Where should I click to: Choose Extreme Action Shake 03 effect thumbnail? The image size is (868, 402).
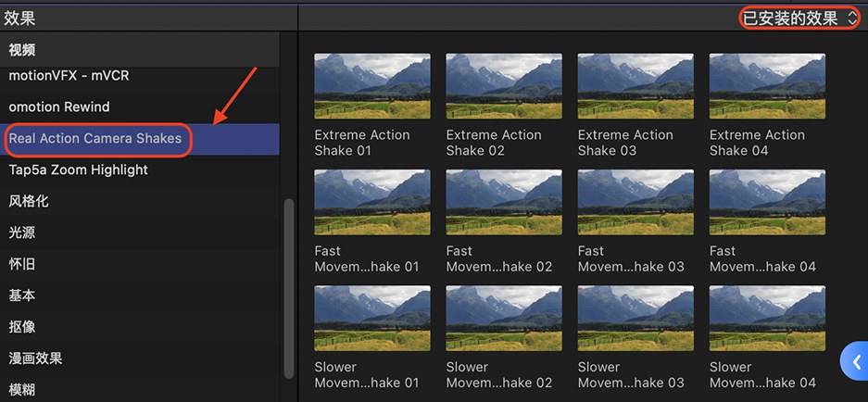[x=635, y=85]
